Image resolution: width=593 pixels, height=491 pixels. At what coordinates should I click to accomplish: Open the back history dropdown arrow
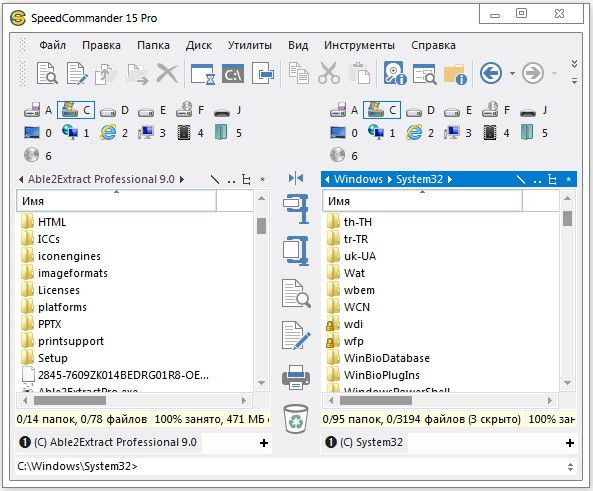coord(512,73)
